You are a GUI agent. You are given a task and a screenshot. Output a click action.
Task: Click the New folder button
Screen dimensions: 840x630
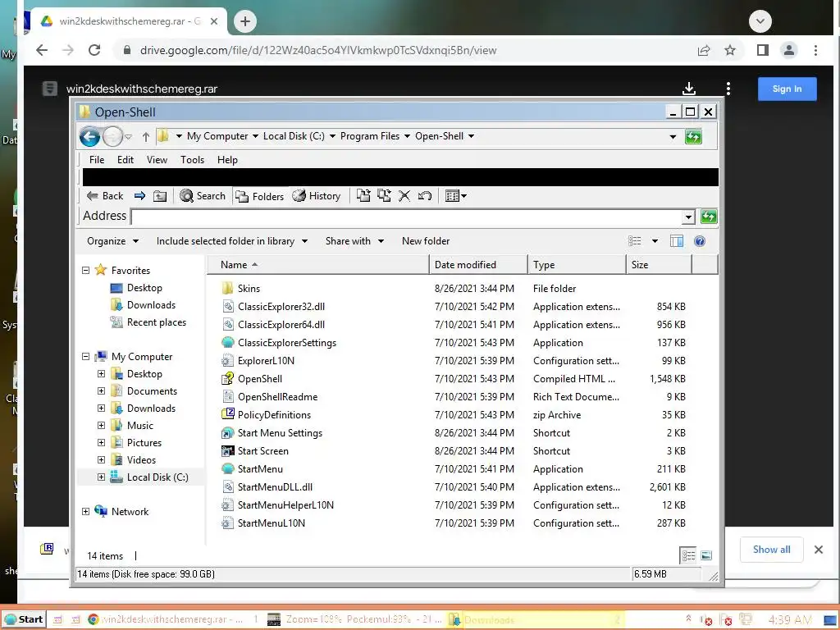point(426,241)
